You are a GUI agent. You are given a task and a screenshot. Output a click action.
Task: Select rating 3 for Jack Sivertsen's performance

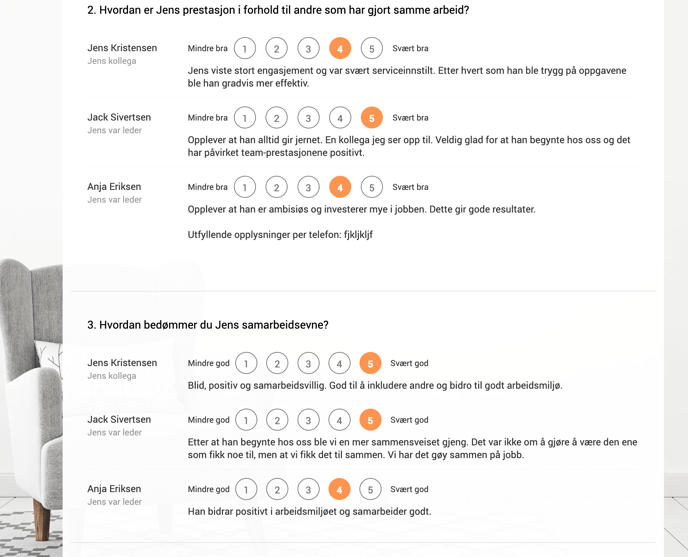[308, 118]
